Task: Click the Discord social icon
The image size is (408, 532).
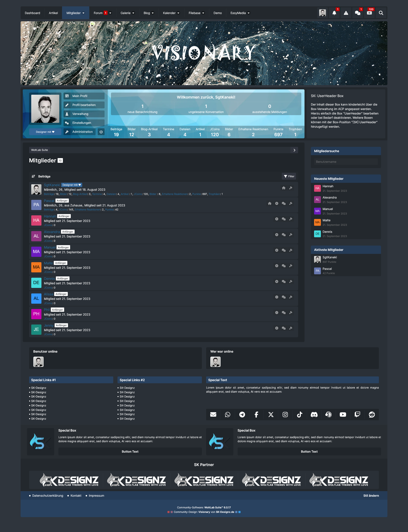Action: (x=314, y=415)
